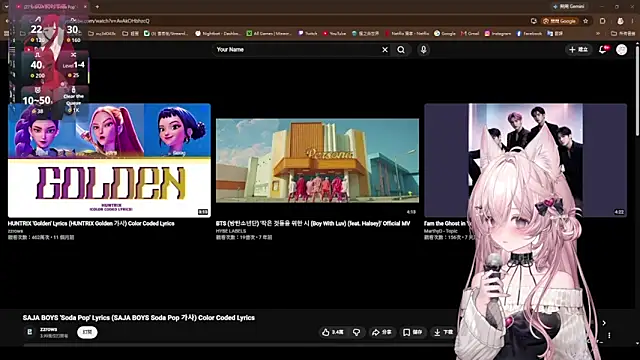Open zzrows channel avatar
Viewport: 640px width, 360px height.
coord(29,332)
